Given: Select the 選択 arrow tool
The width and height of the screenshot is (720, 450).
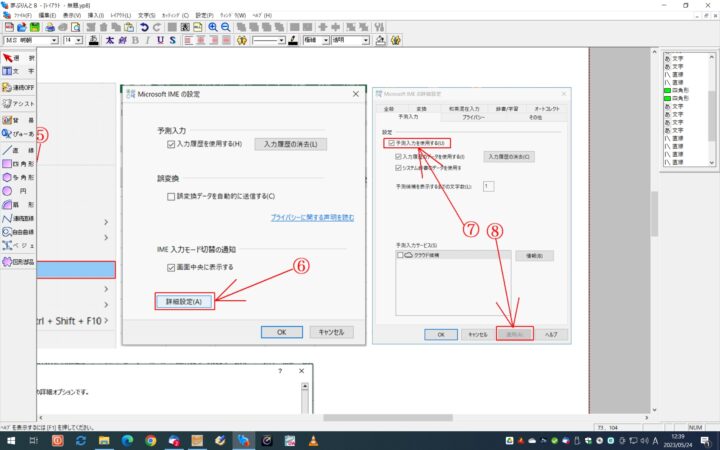Looking at the screenshot, I should pos(18,59).
